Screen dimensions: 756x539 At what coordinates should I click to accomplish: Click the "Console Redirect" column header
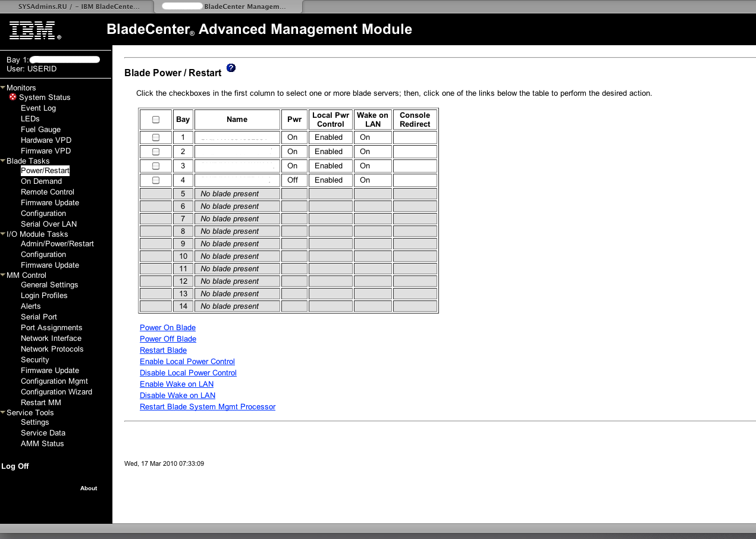(415, 120)
